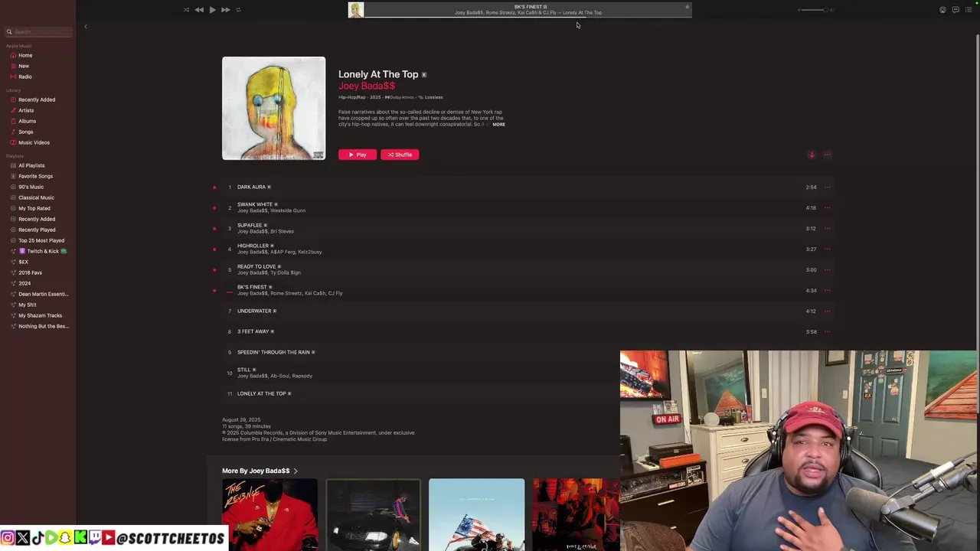Show the lyrics panel
The width and height of the screenshot is (980, 551).
coord(955,10)
